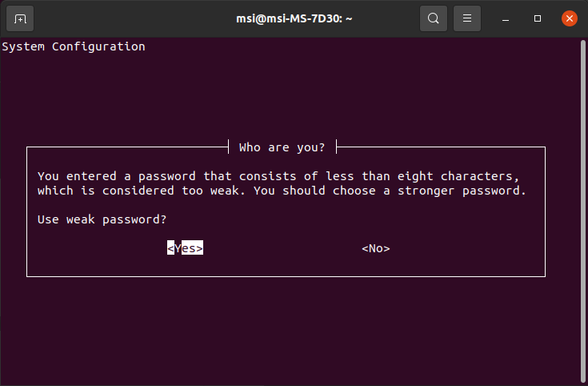Image resolution: width=588 pixels, height=386 pixels.
Task: Click the 'Who are you?' dialog title
Action: (282, 147)
